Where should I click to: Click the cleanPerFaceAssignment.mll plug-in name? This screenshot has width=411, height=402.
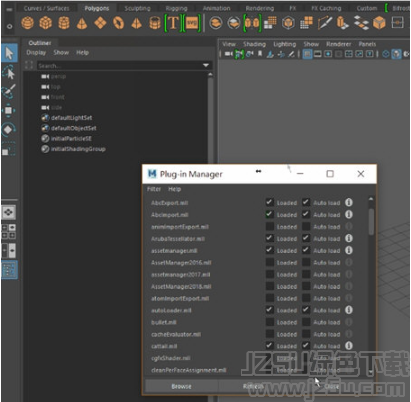[x=189, y=370]
